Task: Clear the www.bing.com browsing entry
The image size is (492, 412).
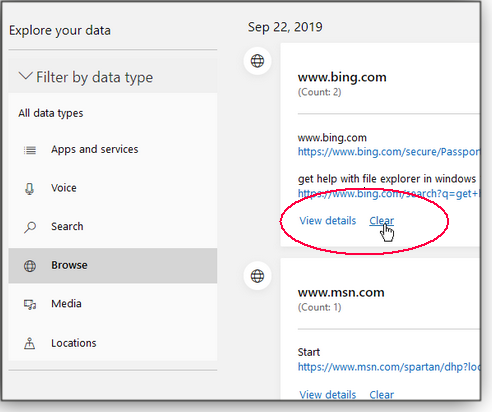Action: [381, 221]
